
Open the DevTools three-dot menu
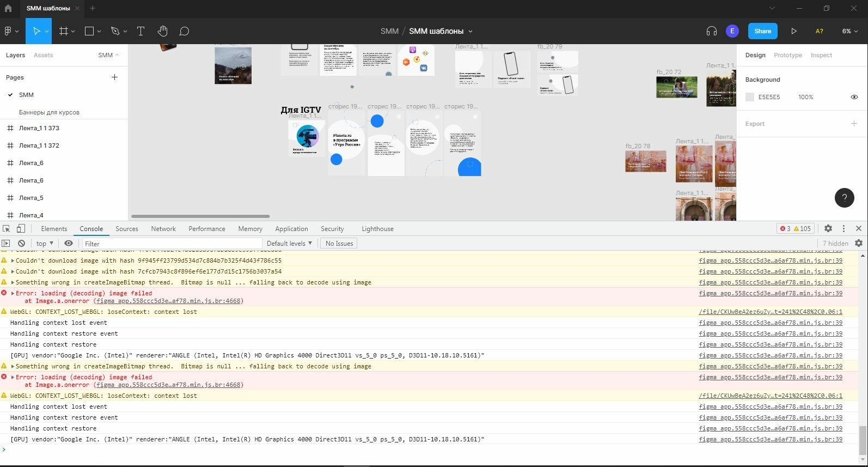coord(843,229)
